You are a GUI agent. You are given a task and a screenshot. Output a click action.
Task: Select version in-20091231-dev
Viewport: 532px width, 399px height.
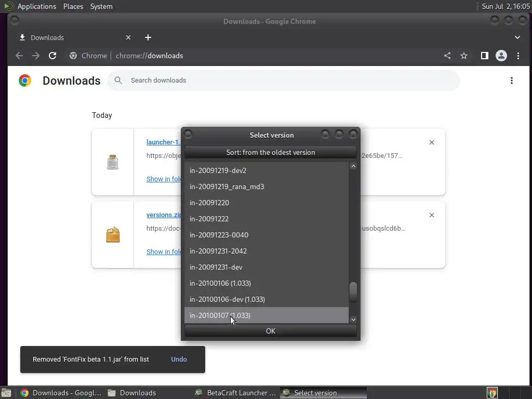pyautogui.click(x=267, y=267)
